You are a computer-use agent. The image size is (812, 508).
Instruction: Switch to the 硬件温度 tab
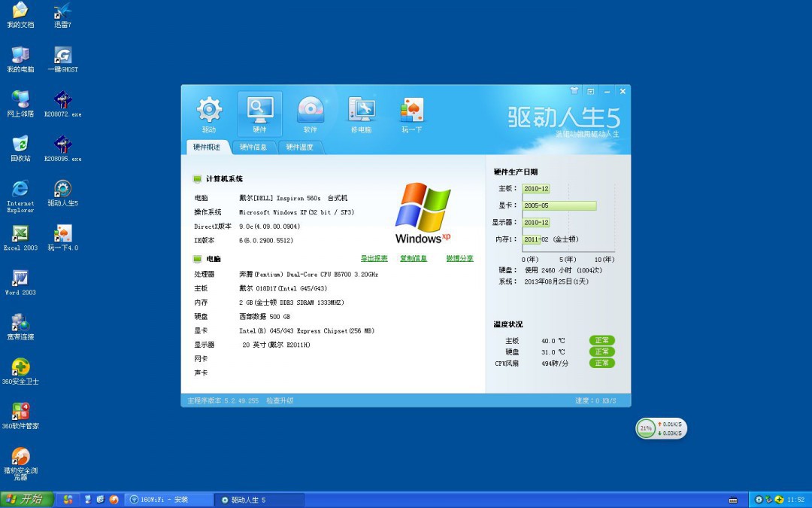(x=299, y=148)
